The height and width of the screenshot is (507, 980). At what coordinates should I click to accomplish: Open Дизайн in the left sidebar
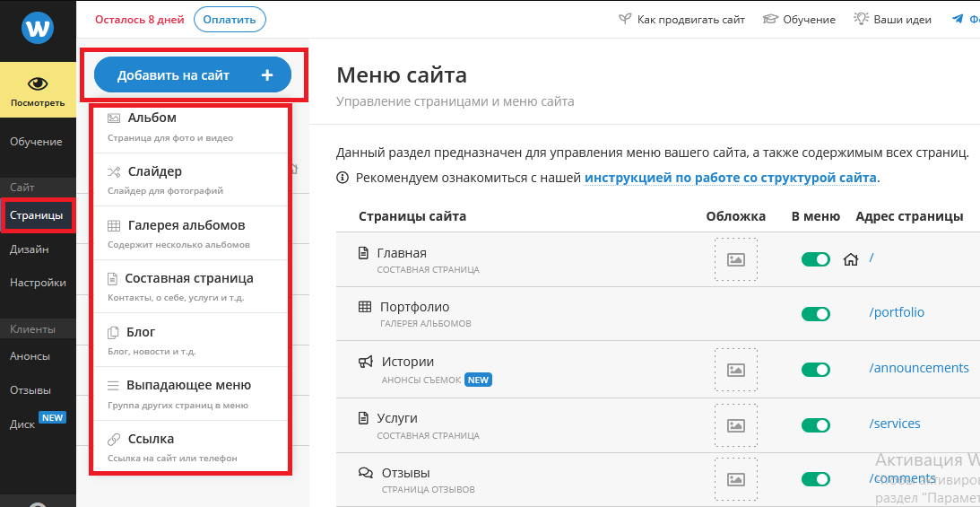tap(30, 249)
